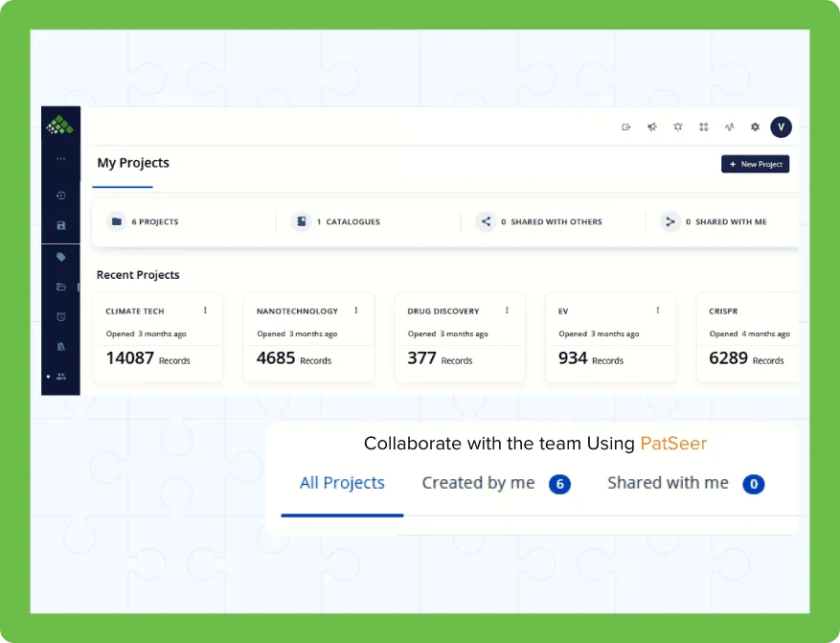Click the megaphone announcements icon
Screen dimensions: 840x643
pos(652,126)
